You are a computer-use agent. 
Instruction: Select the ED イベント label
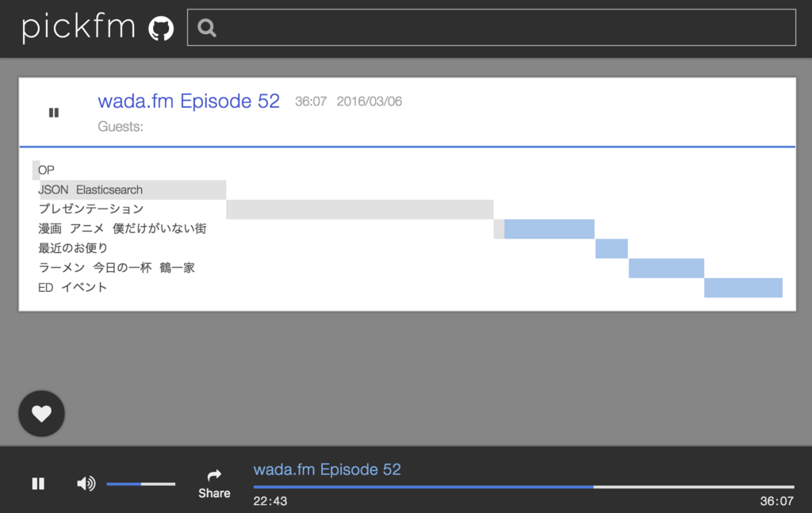[72, 287]
